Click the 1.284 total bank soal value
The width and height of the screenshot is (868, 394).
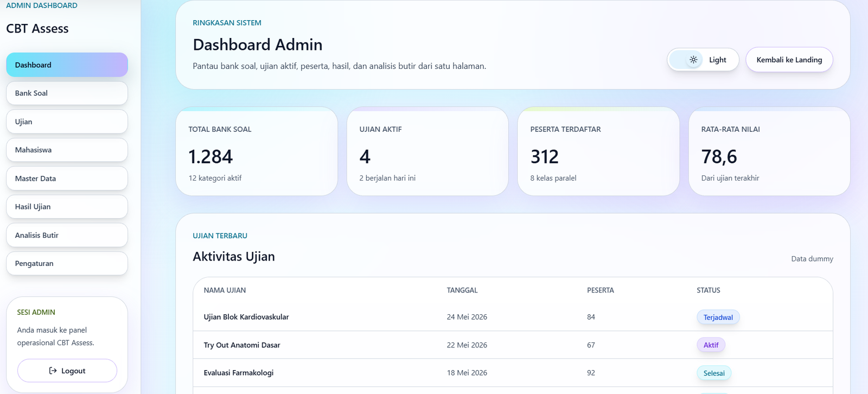[x=210, y=157]
